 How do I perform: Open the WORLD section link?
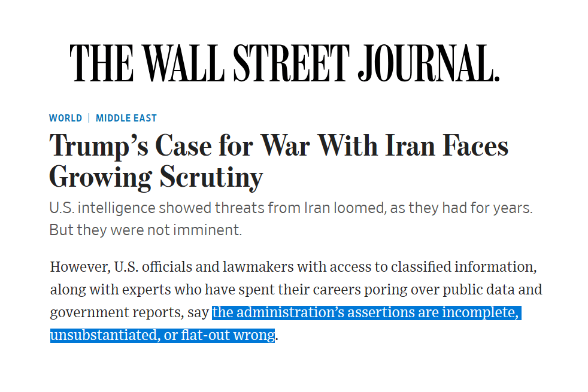coord(65,118)
